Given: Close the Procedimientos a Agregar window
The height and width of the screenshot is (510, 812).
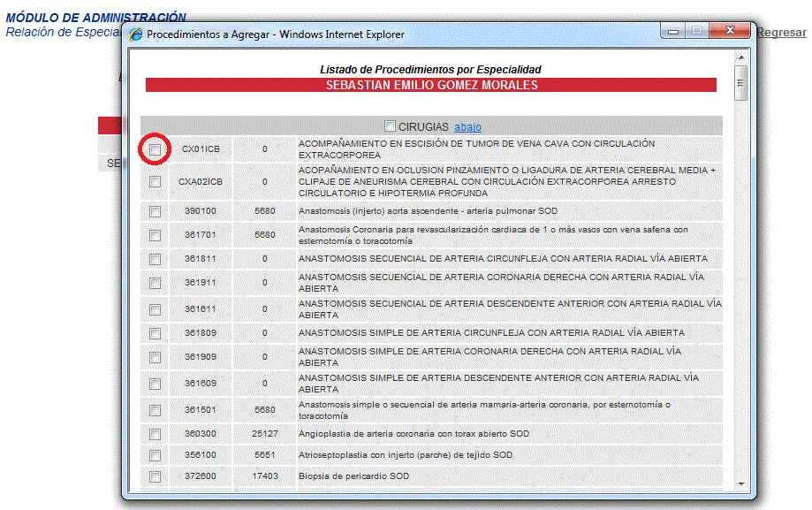Looking at the screenshot, I should pos(730,31).
